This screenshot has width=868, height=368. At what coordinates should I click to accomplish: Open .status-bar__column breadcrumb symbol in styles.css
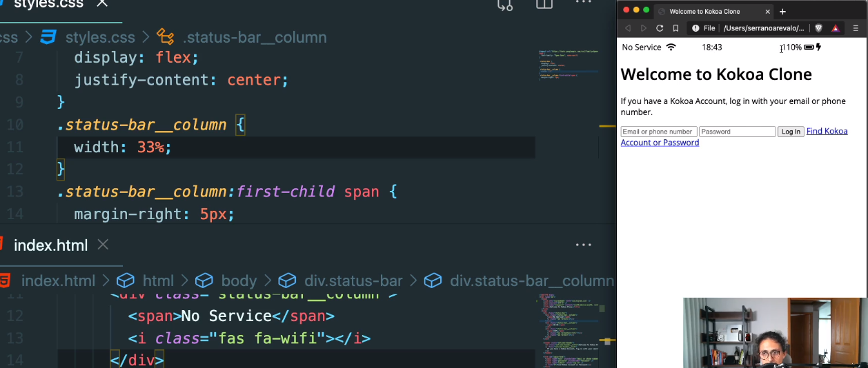255,37
